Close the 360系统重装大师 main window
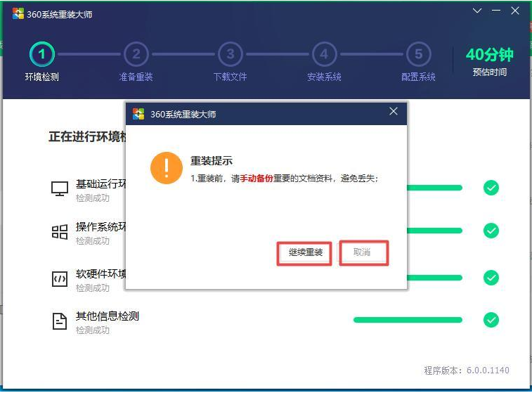Viewport: 532px width, 393px height. pos(515,11)
